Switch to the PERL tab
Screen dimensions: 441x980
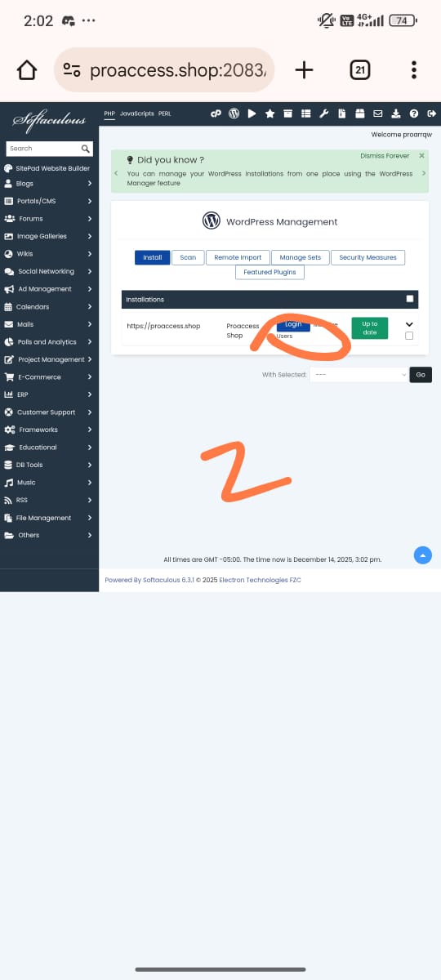coord(164,114)
